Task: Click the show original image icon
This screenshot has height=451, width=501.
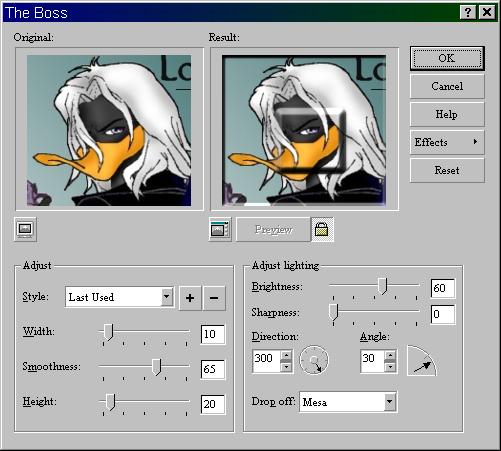Action: click(x=25, y=229)
